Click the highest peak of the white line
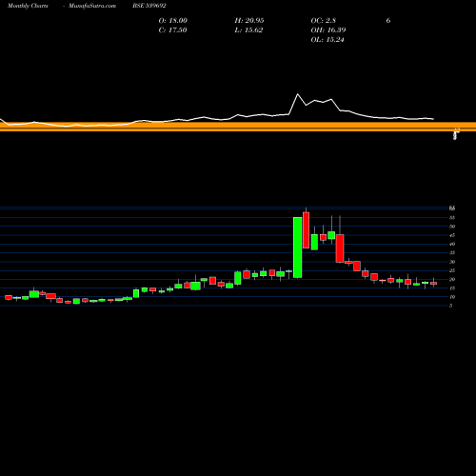476x476 pixels. click(298, 94)
